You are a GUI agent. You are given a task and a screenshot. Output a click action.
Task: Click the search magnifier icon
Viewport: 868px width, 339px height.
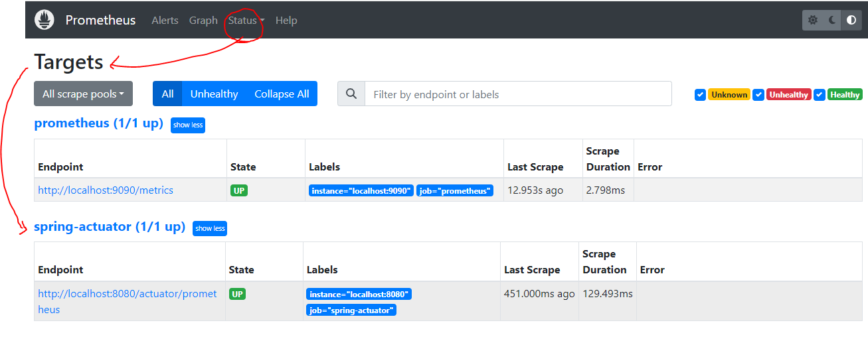[351, 94]
